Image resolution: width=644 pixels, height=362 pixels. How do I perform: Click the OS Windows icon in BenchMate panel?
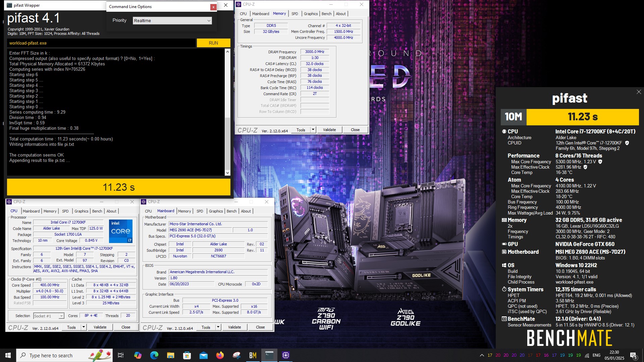pyautogui.click(x=504, y=265)
